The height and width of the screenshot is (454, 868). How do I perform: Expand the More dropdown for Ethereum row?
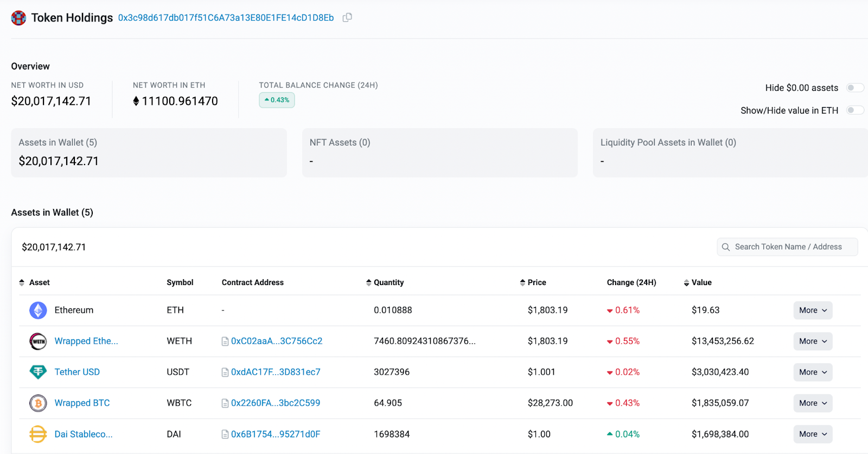[x=812, y=310]
